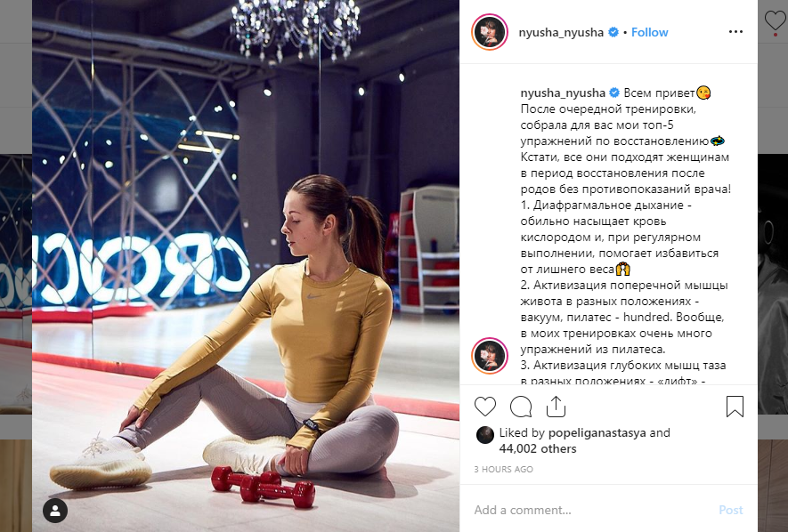The width and height of the screenshot is (788, 532).
Task: Click the Follow link
Action: 649,32
